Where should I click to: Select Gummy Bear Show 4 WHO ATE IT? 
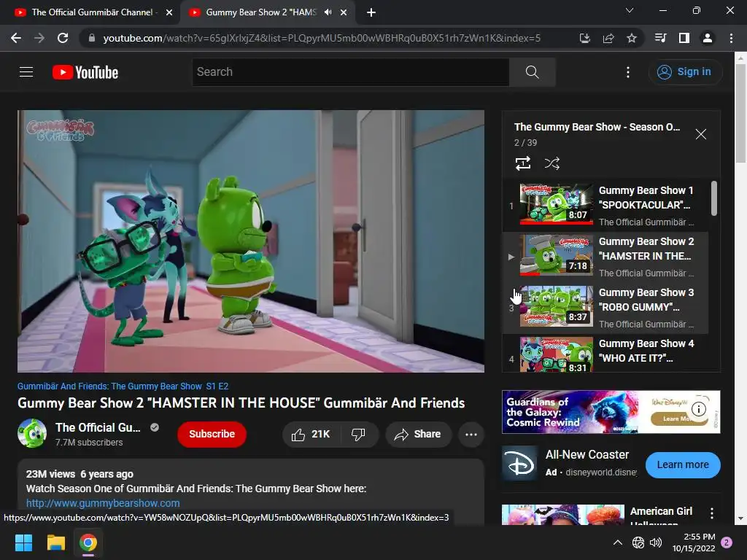[605, 354]
